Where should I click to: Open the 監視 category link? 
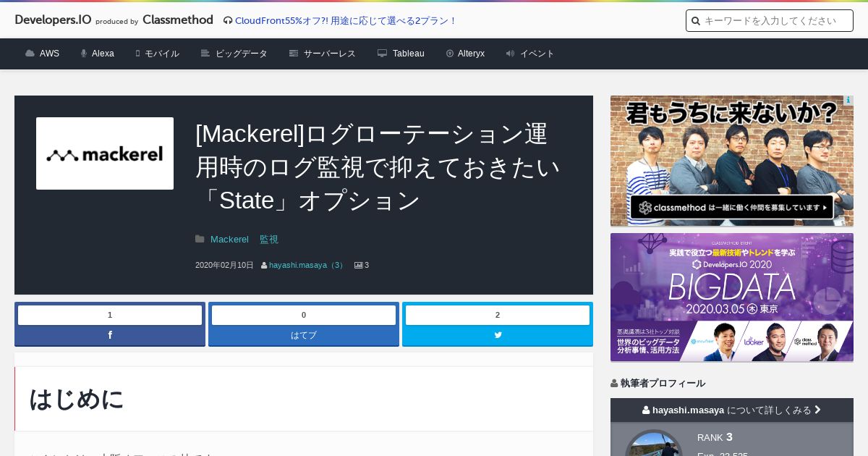(269, 239)
